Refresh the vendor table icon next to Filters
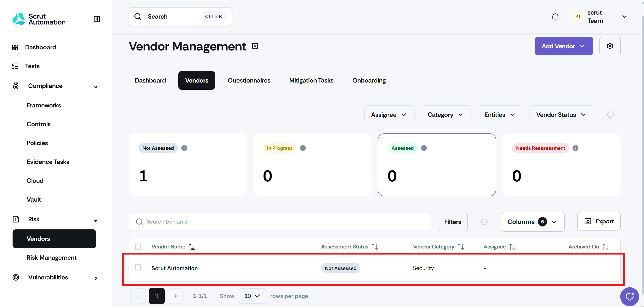This screenshot has width=644, height=307. tap(484, 222)
